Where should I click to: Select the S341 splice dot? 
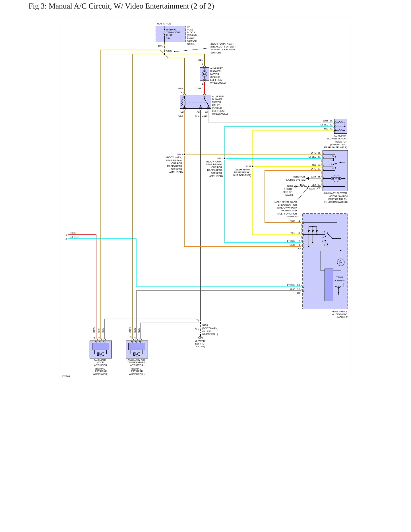(x=224, y=158)
